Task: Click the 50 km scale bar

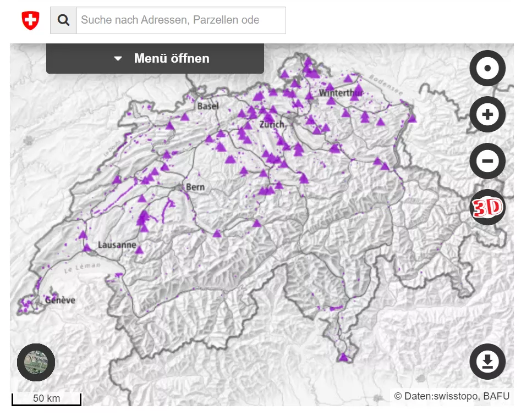Action: (x=46, y=399)
